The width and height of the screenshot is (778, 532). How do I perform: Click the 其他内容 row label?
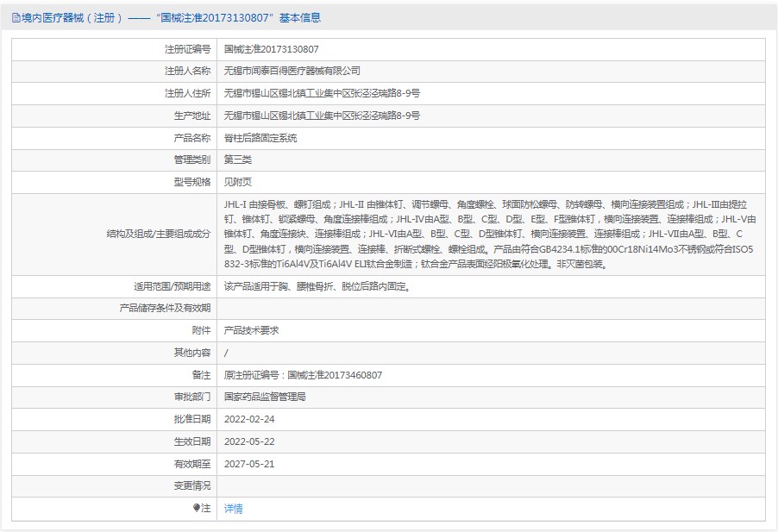point(192,353)
